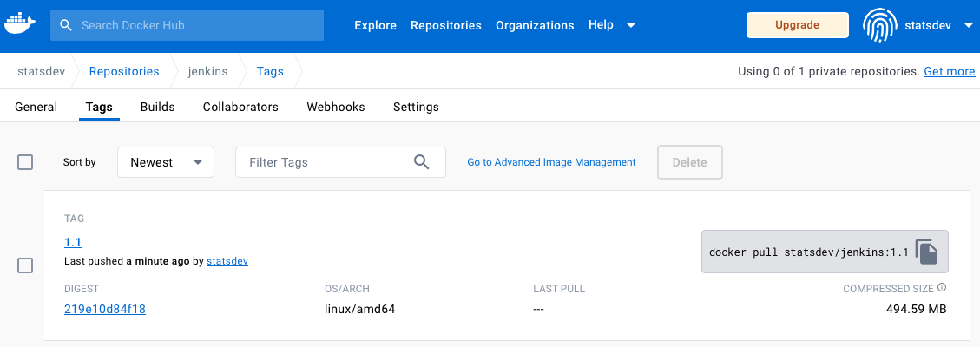Screen dimensions: 980x347
Task: Copy the docker pull command icon
Action: [928, 252]
